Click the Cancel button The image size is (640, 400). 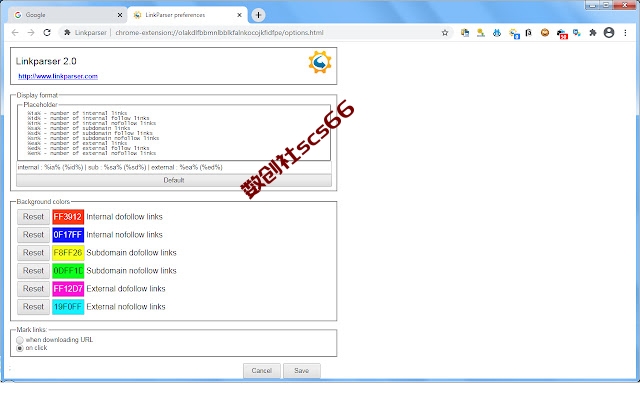pyautogui.click(x=262, y=371)
